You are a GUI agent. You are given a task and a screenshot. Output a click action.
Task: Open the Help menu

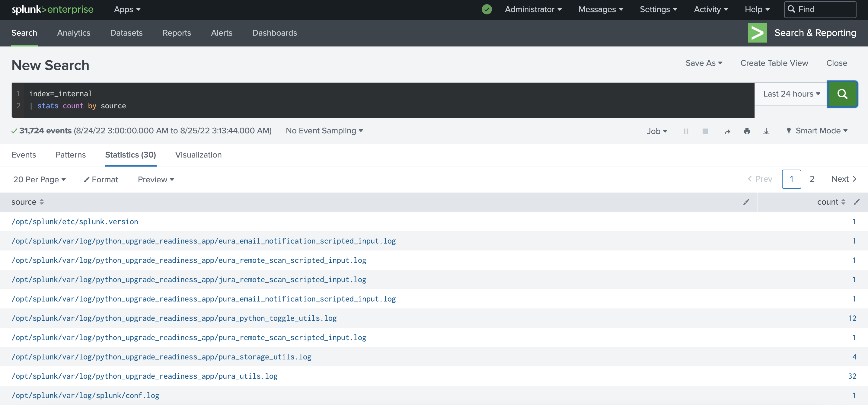(757, 9)
